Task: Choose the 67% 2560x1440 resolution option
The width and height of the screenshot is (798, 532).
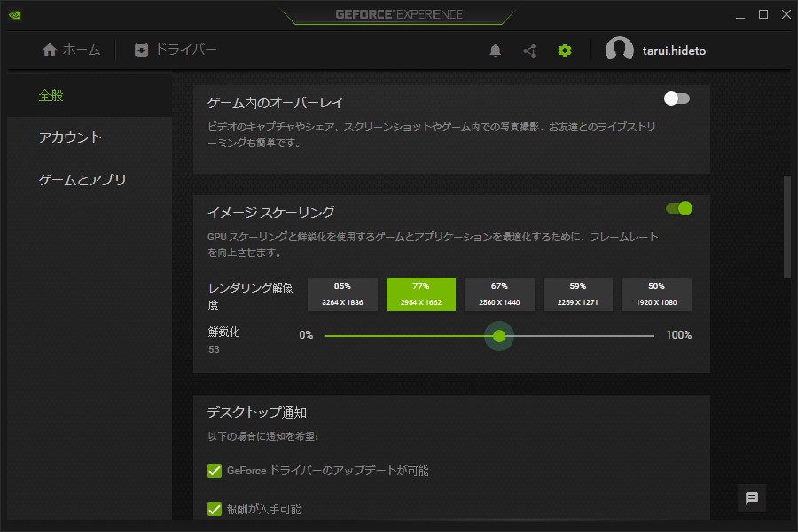Action: pos(499,293)
